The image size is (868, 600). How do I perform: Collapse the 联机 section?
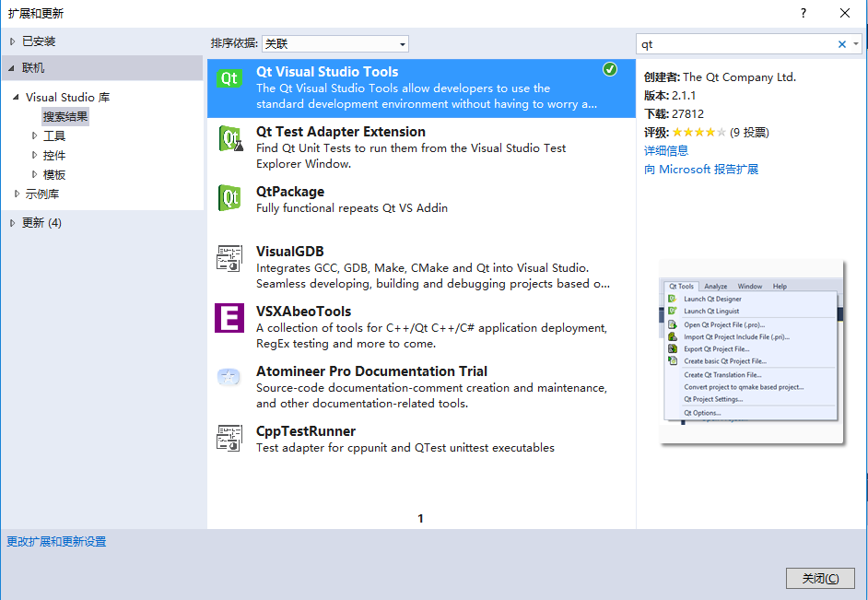(12, 68)
